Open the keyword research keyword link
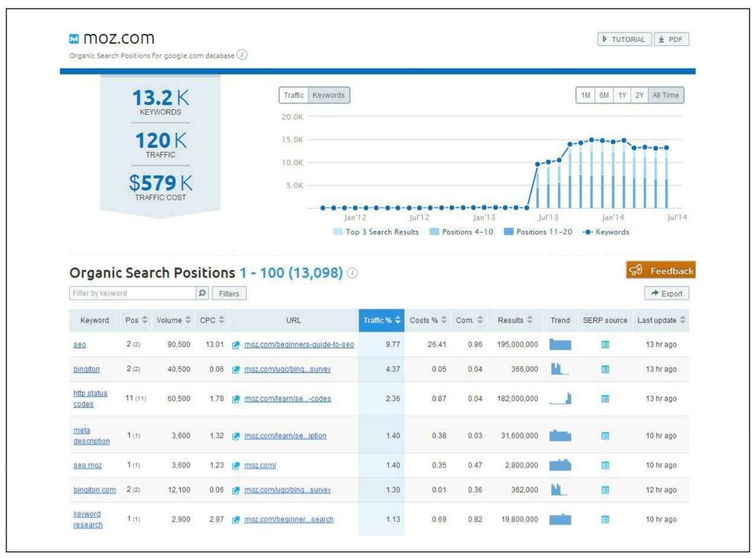 click(87, 520)
